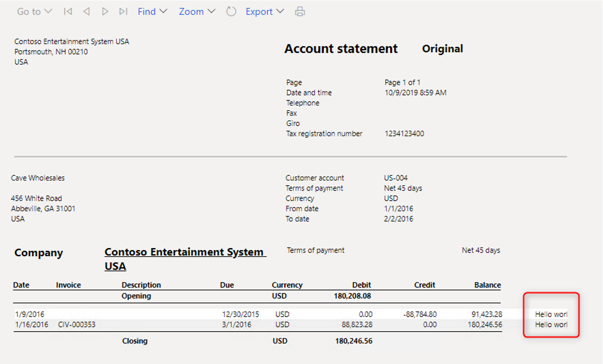Click the date 1/16/2016 row cell
The height and width of the screenshot is (364, 603).
[x=31, y=325]
